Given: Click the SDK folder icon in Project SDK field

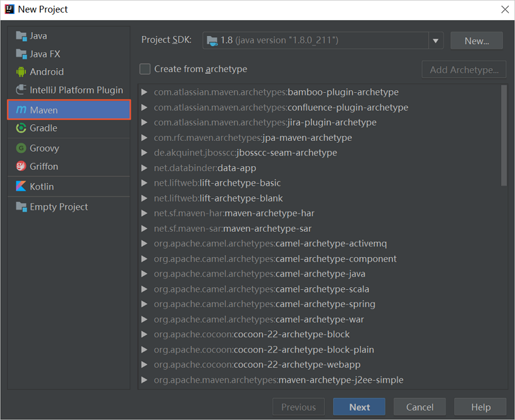Looking at the screenshot, I should coord(212,40).
